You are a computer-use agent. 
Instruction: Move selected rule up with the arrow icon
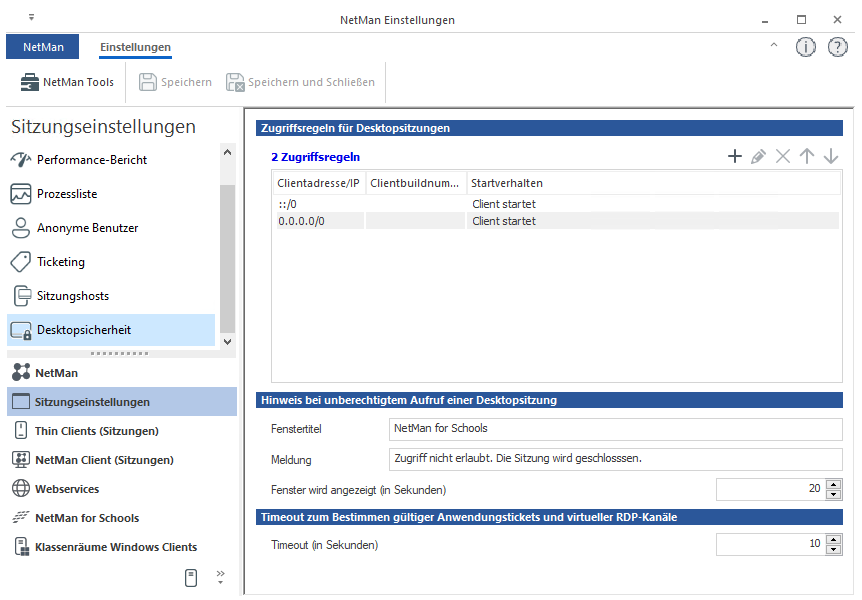click(x=808, y=156)
